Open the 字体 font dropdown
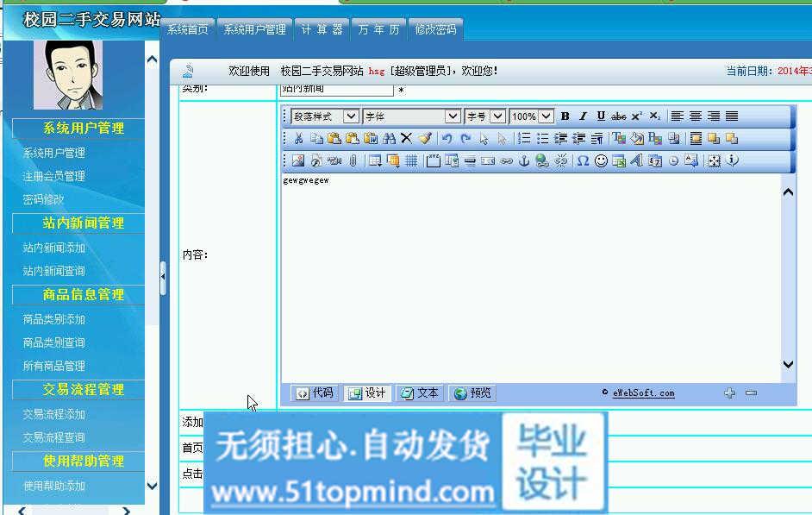812x515 pixels. (411, 116)
